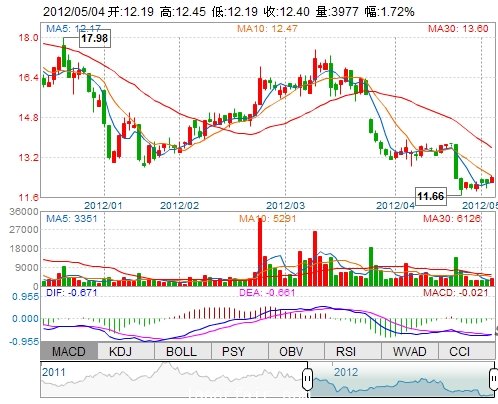Image resolution: width=498 pixels, height=404 pixels.
Task: Click the MA30: 13.60 price legend
Action: tap(458, 28)
